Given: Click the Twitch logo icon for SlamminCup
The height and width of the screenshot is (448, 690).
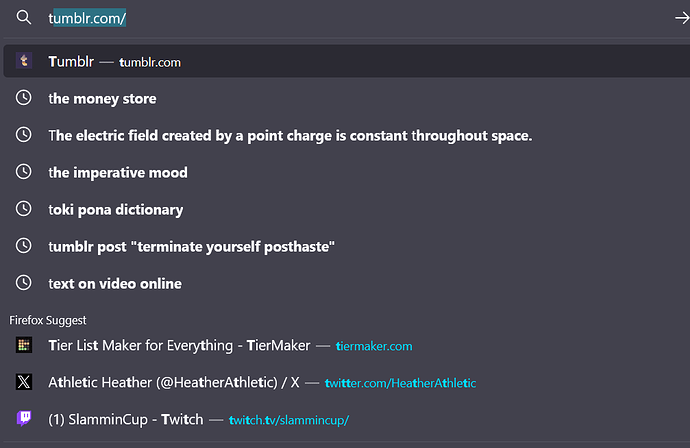Looking at the screenshot, I should pyautogui.click(x=24, y=418).
